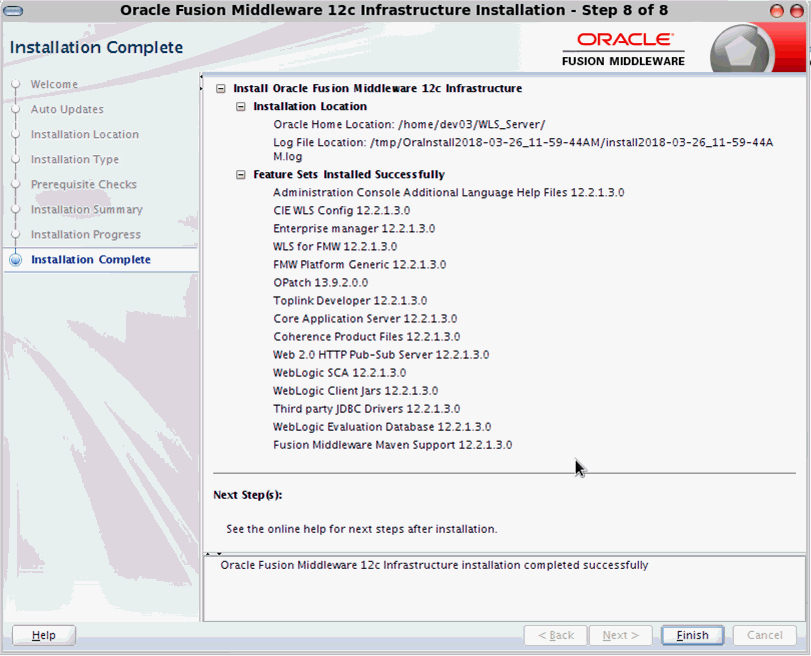Screen dimensions: 811x656
Task: Close the installer with the rightmost red title bar button
Action: coord(797,11)
